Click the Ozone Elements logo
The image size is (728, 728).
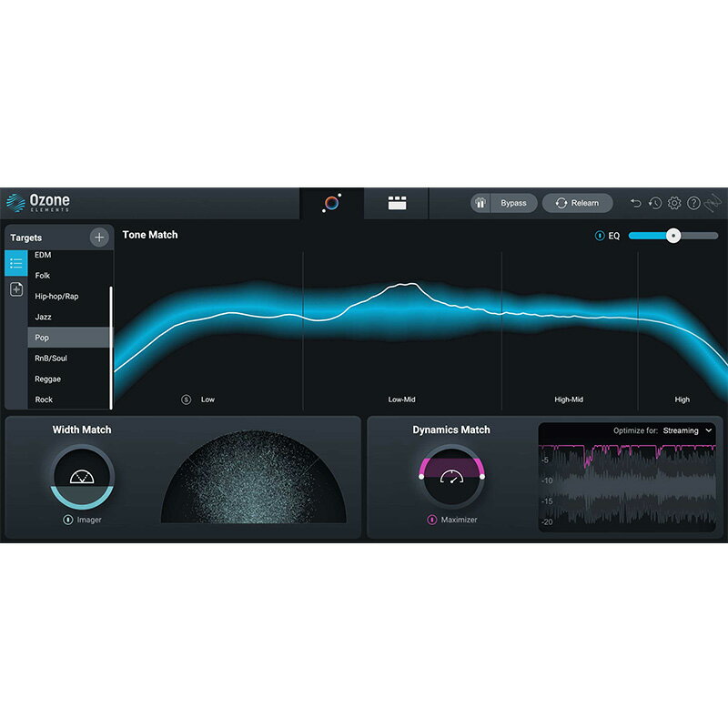point(38,203)
